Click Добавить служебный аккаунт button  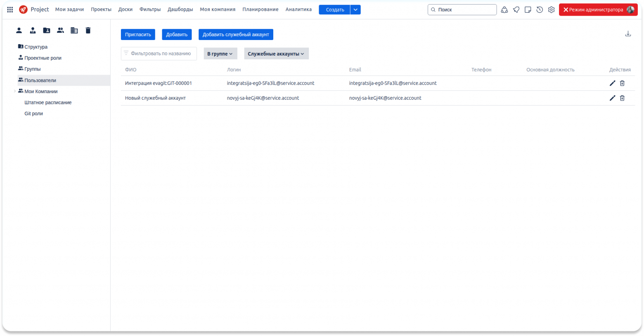click(236, 35)
